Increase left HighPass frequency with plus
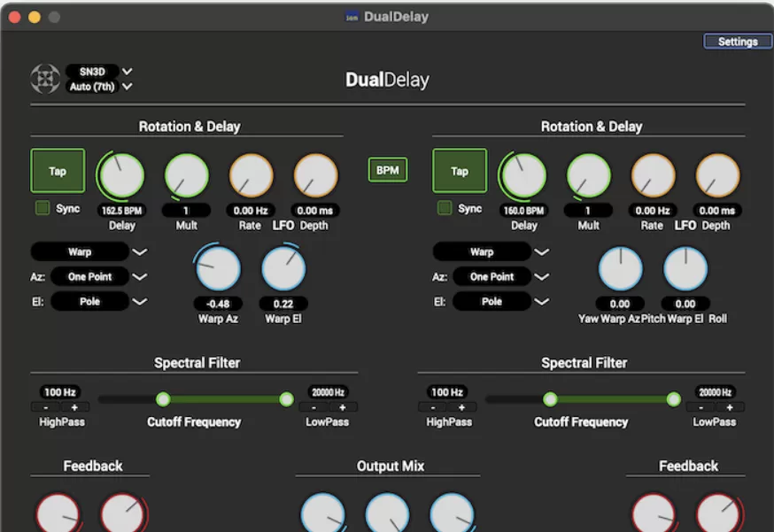Image resolution: width=774 pixels, height=532 pixels. pyautogui.click(x=74, y=408)
